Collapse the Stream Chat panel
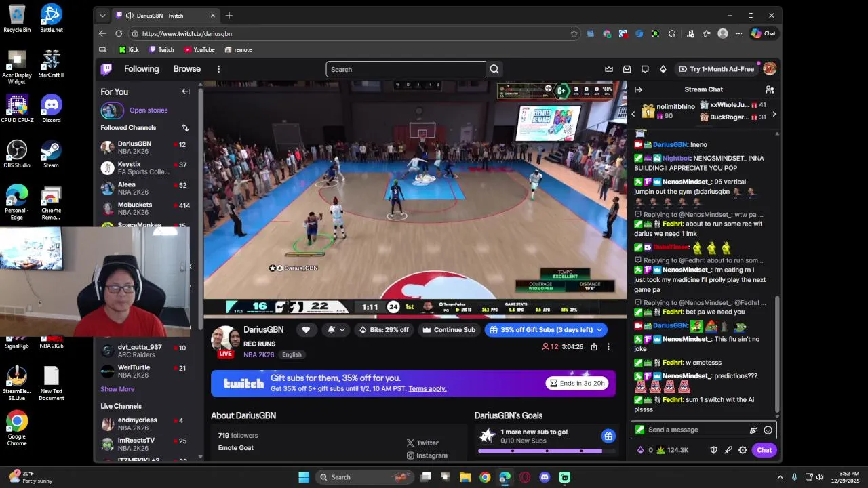Screen dimensions: 868x488 (x=638, y=89)
